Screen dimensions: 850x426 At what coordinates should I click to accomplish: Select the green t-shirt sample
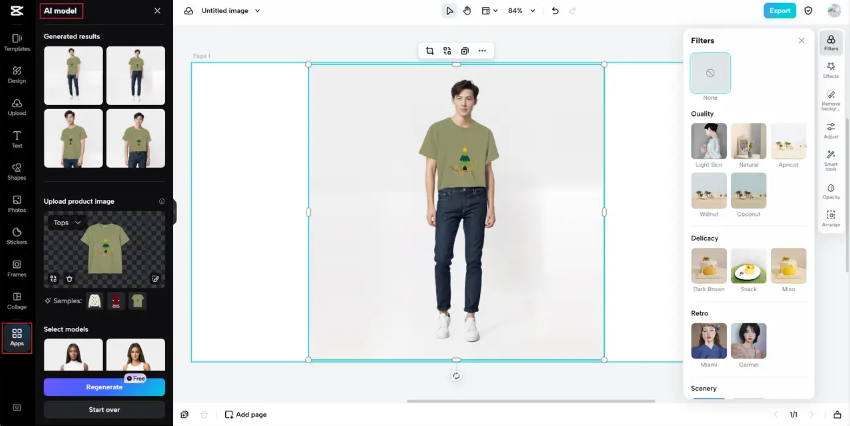point(137,301)
